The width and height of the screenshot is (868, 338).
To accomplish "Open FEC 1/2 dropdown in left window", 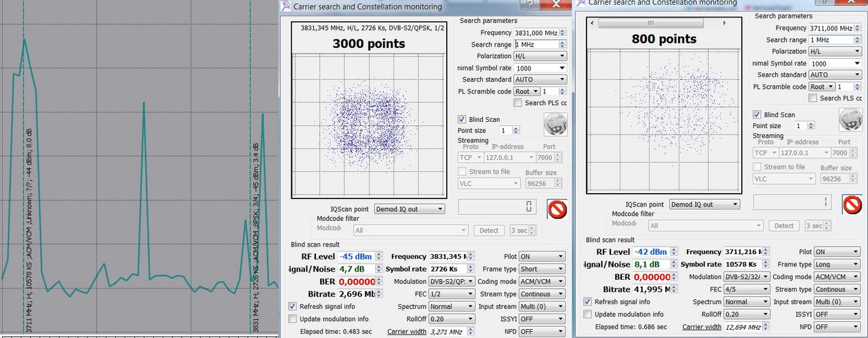I will pos(451,295).
